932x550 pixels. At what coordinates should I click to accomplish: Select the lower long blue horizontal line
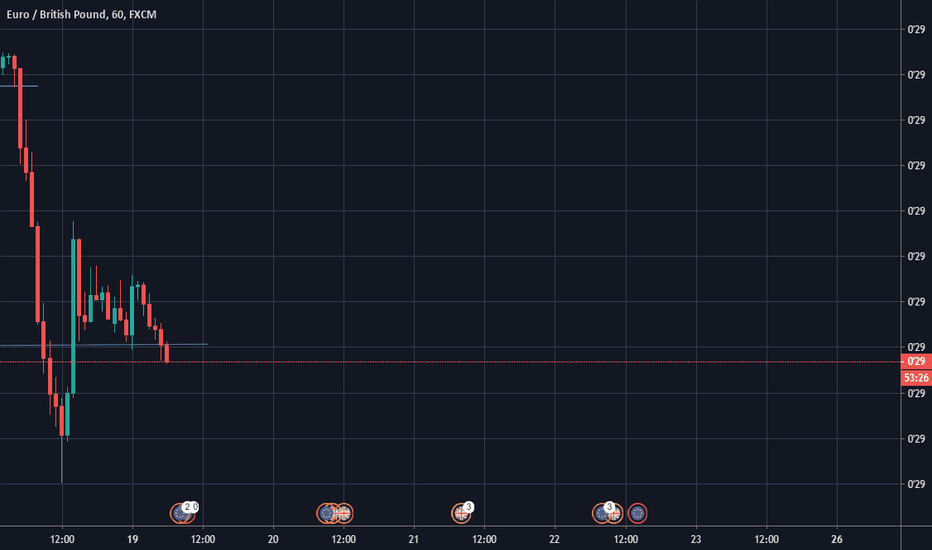tap(104, 345)
